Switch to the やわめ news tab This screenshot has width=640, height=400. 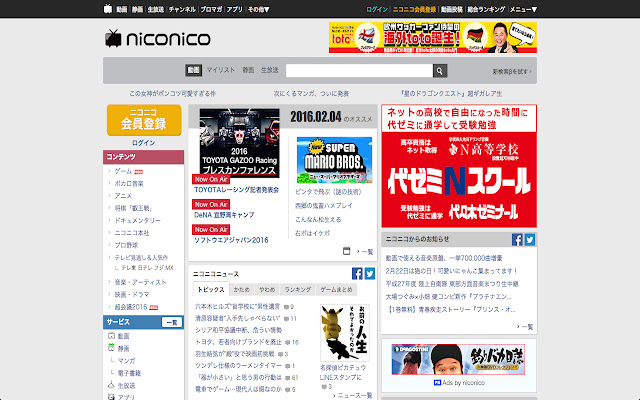tap(267, 289)
